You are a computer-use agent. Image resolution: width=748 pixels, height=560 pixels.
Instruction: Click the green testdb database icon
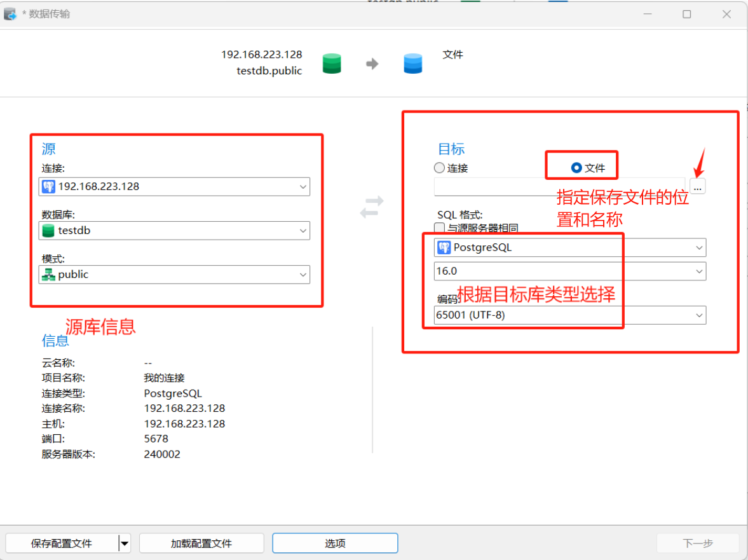pyautogui.click(x=48, y=231)
